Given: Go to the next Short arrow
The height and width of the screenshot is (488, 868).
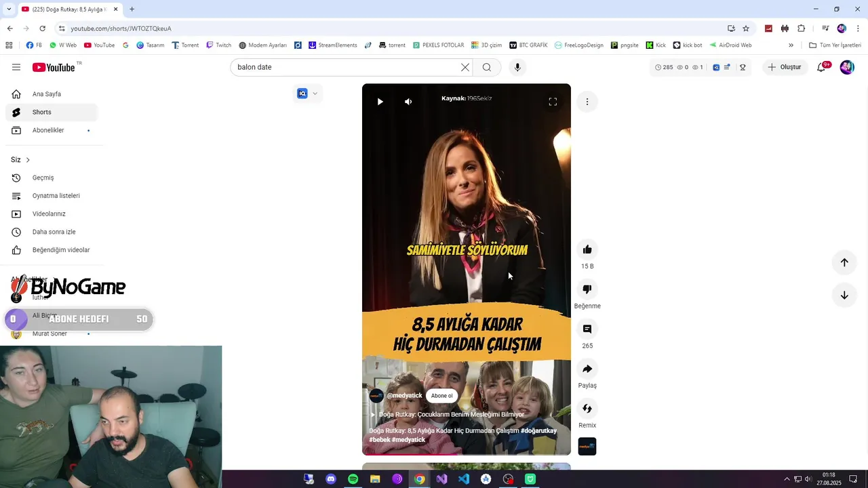Looking at the screenshot, I should point(844,295).
